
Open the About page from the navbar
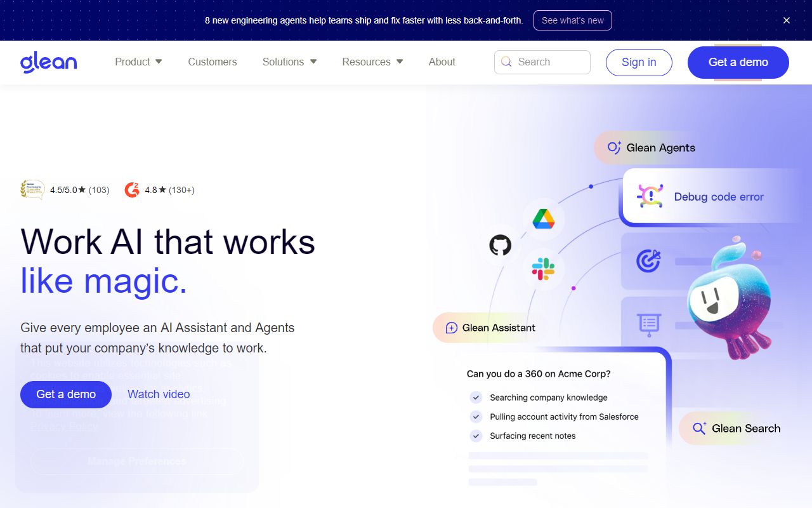(x=442, y=62)
